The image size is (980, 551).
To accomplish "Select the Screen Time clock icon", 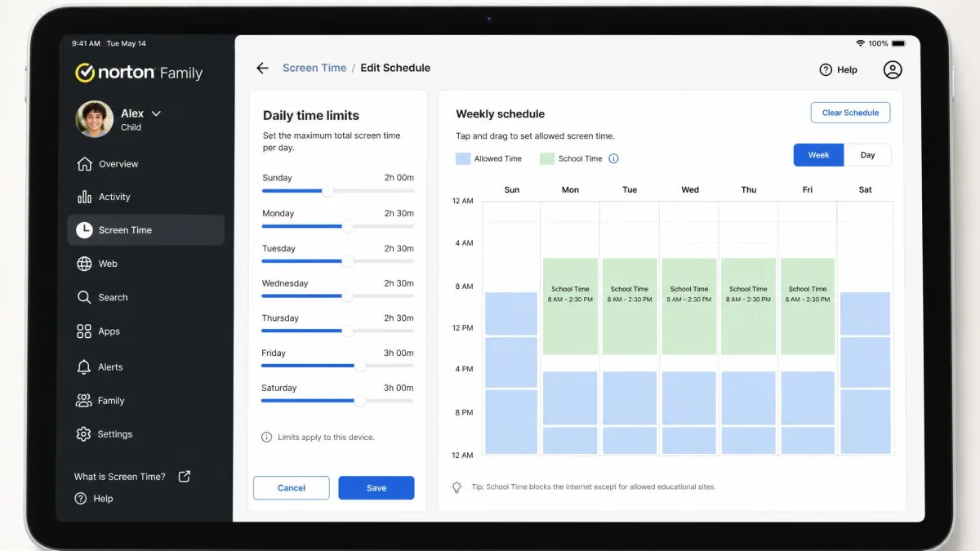I will 84,230.
